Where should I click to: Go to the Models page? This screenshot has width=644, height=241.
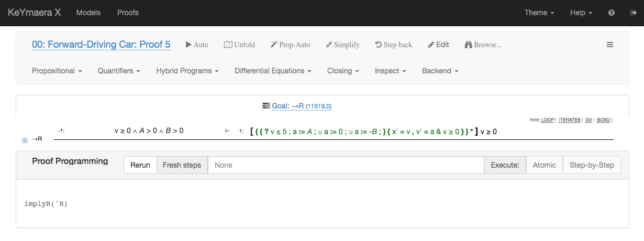click(x=88, y=13)
